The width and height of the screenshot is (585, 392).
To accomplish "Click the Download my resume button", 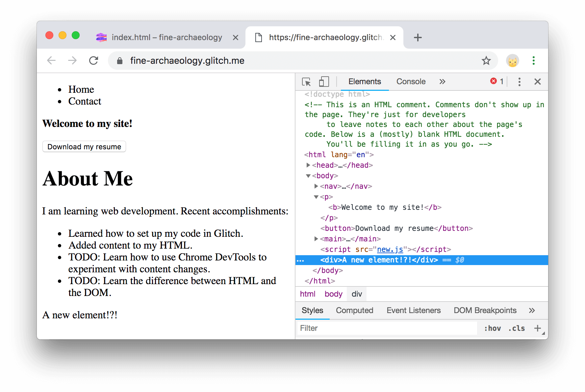I will pos(84,147).
